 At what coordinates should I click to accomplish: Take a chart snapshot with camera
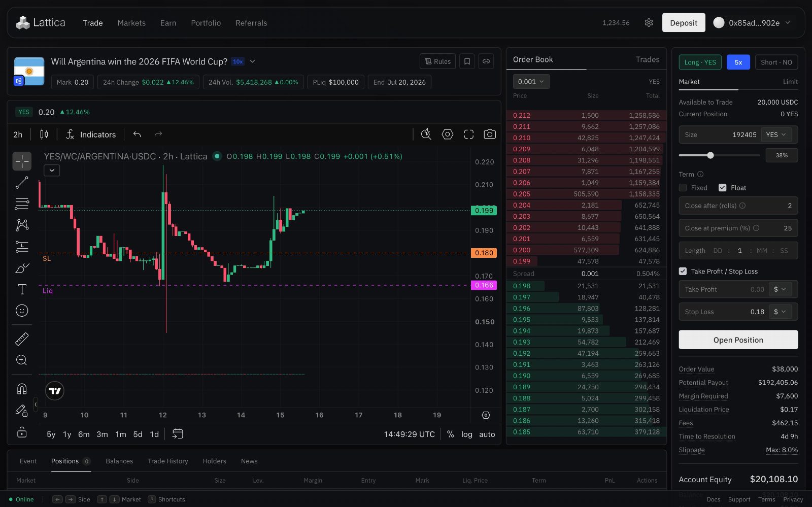[490, 134]
